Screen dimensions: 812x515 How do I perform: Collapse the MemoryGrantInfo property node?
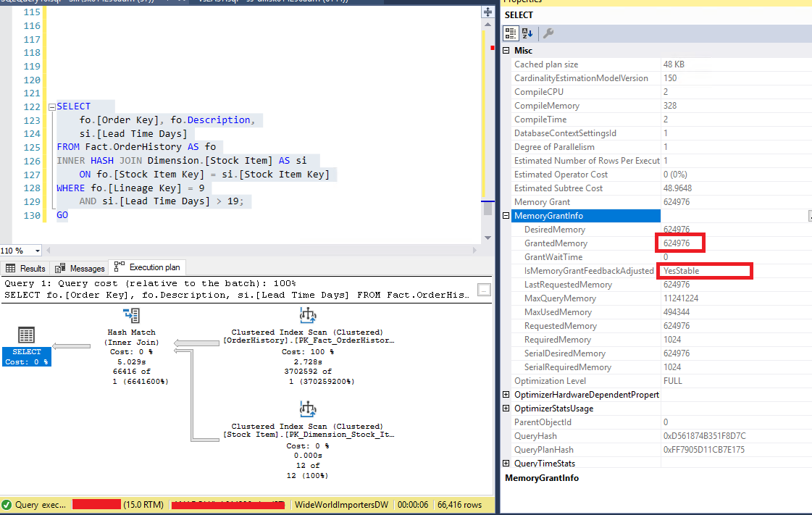click(x=506, y=216)
